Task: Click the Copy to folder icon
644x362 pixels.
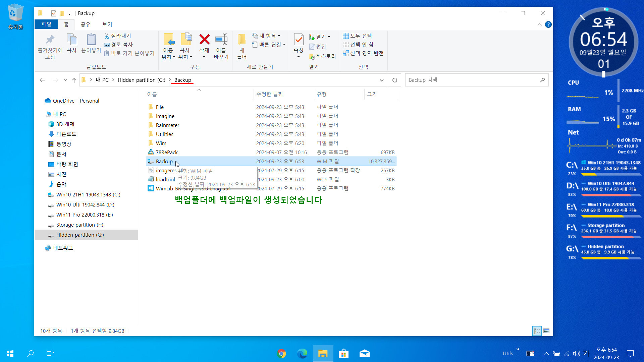Action: (x=186, y=40)
